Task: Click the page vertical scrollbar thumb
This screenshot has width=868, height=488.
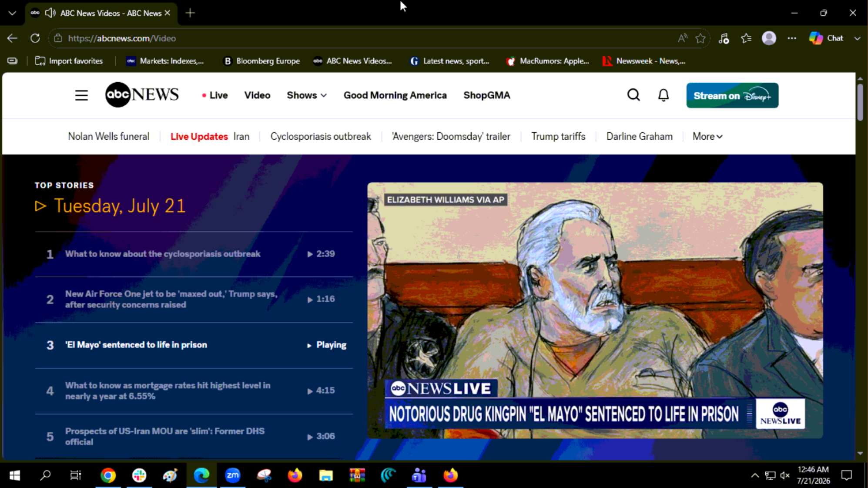Action: [x=860, y=102]
